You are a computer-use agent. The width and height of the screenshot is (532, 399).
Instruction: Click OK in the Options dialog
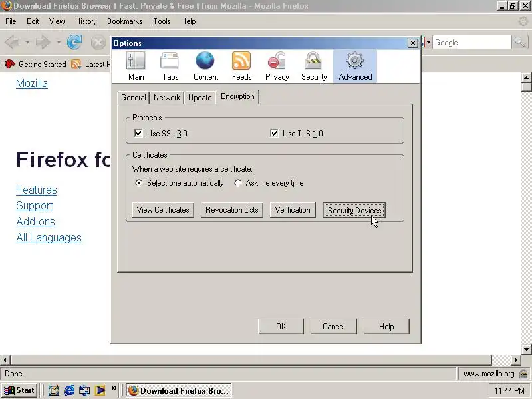pyautogui.click(x=281, y=327)
